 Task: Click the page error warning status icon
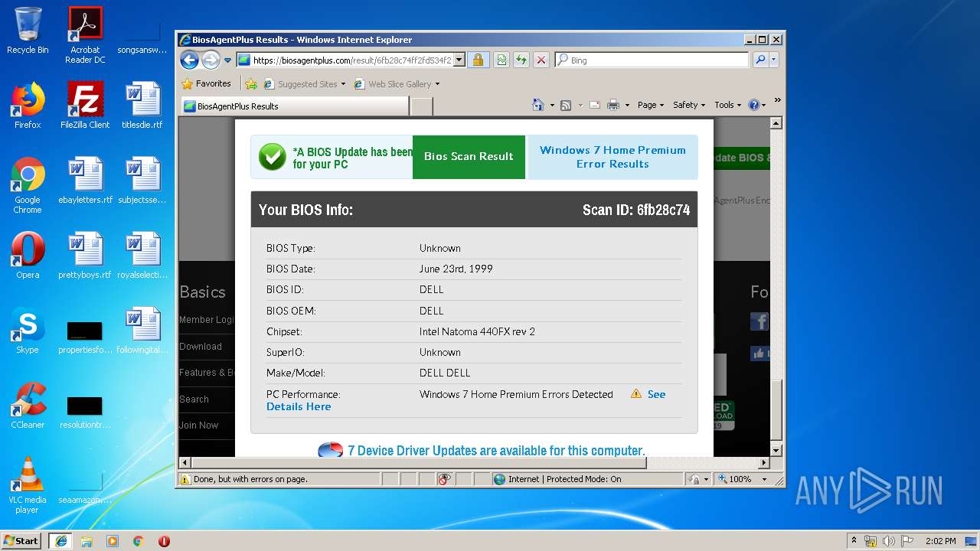pyautogui.click(x=185, y=479)
